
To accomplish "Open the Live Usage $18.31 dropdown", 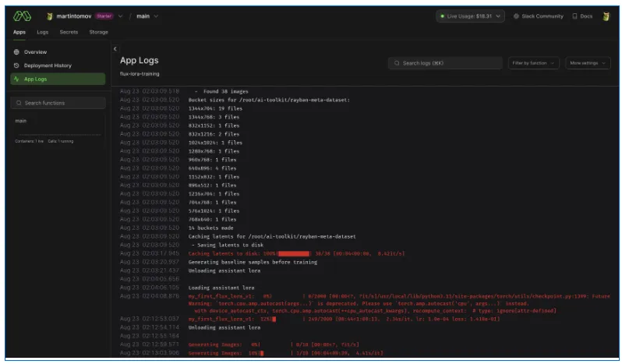I will coord(470,16).
